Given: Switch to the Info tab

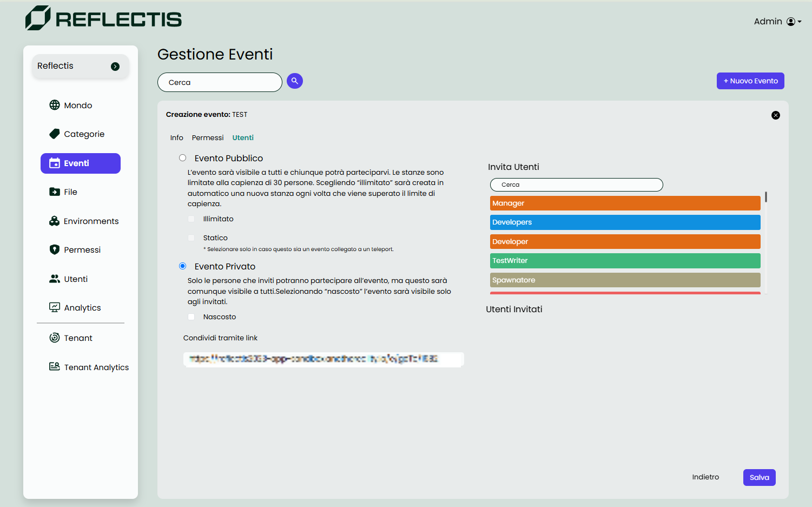Looking at the screenshot, I should pos(177,137).
